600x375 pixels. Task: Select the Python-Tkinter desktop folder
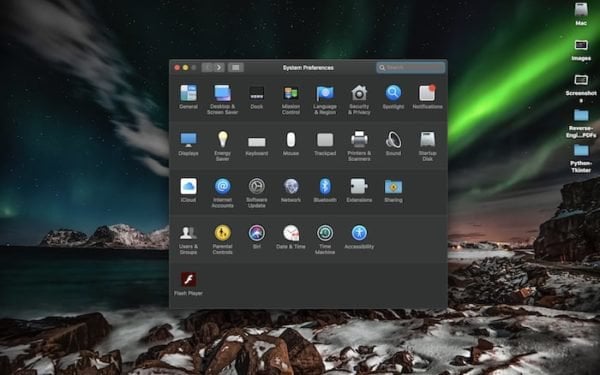click(581, 158)
